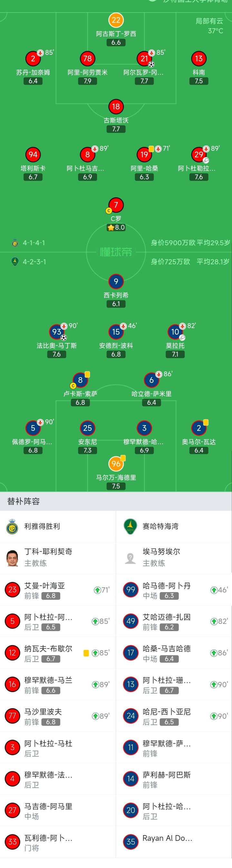232x868 pixels.
Task: Open substitute 马沙里波夫 number 77 entry
Action: (x=58, y=716)
